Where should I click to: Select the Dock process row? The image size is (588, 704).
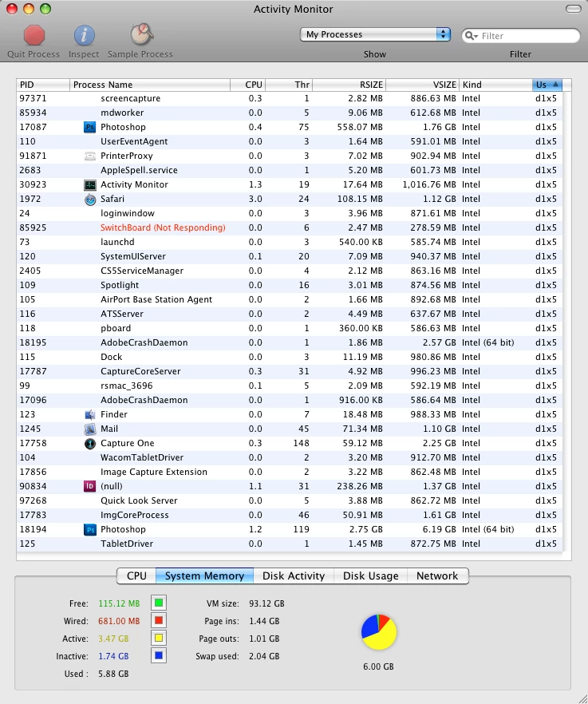[290, 357]
